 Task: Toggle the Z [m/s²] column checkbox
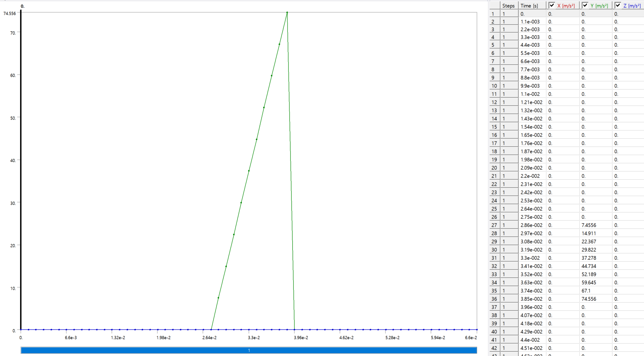pos(618,5)
